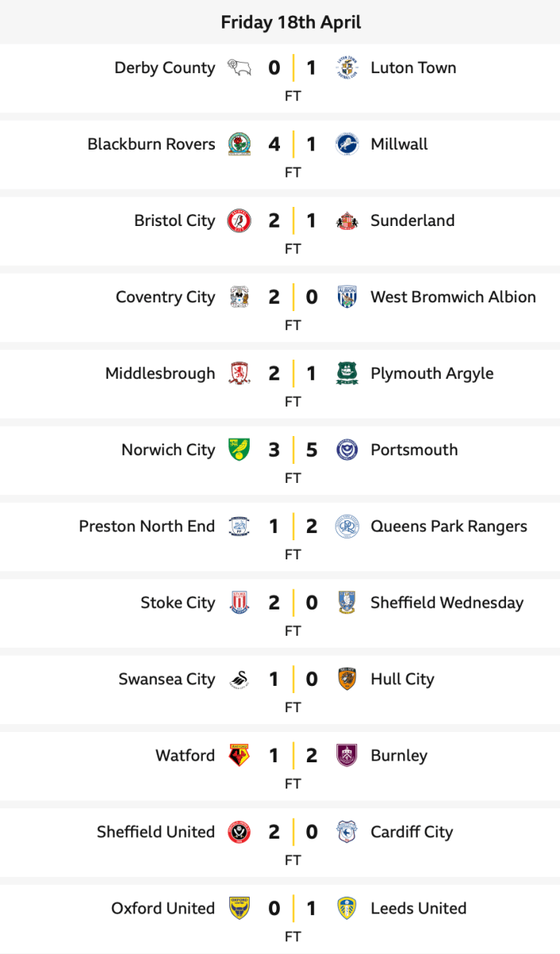The image size is (560, 954).
Task: Open the Bristol City team link
Action: coord(174,220)
